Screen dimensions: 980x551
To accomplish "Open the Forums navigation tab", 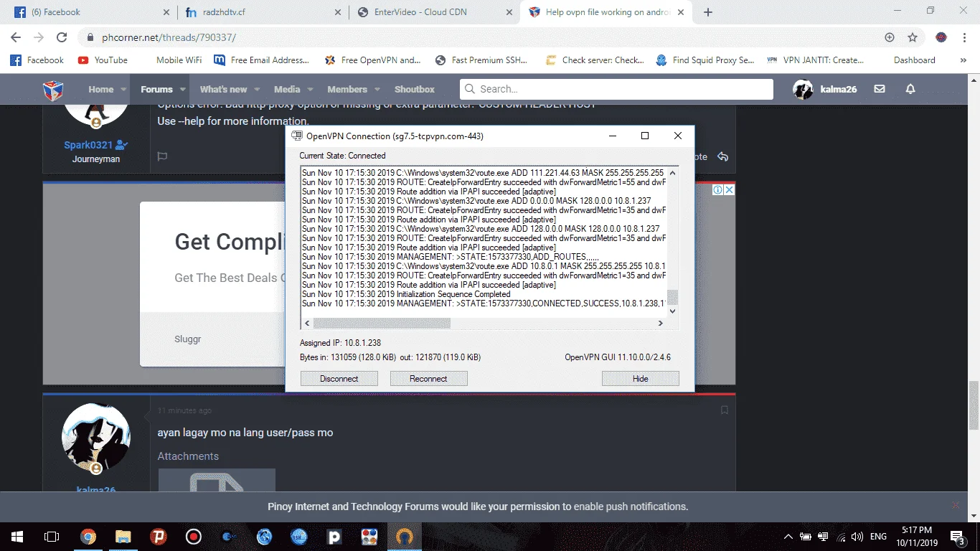I will [156, 90].
